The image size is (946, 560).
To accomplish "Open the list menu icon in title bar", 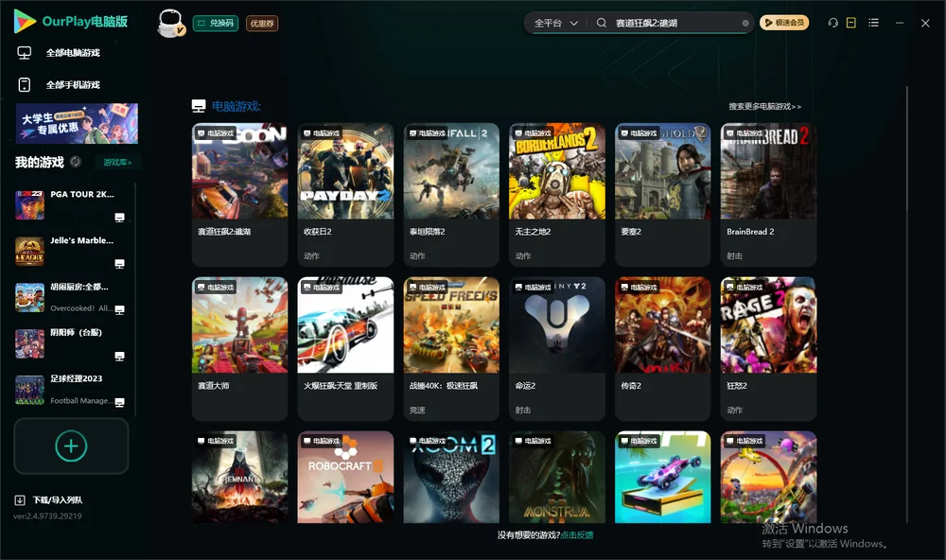I will click(873, 23).
